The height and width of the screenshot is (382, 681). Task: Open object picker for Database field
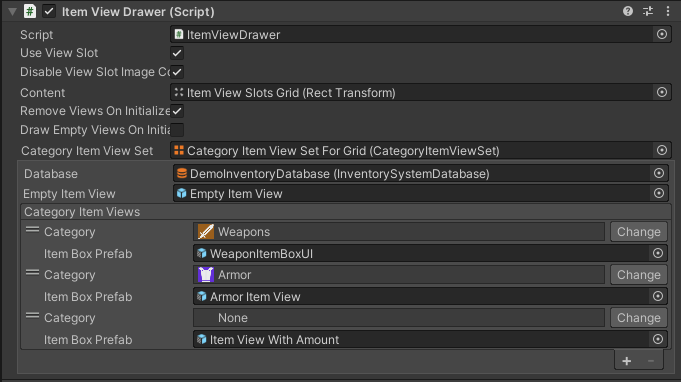pyautogui.click(x=659, y=173)
